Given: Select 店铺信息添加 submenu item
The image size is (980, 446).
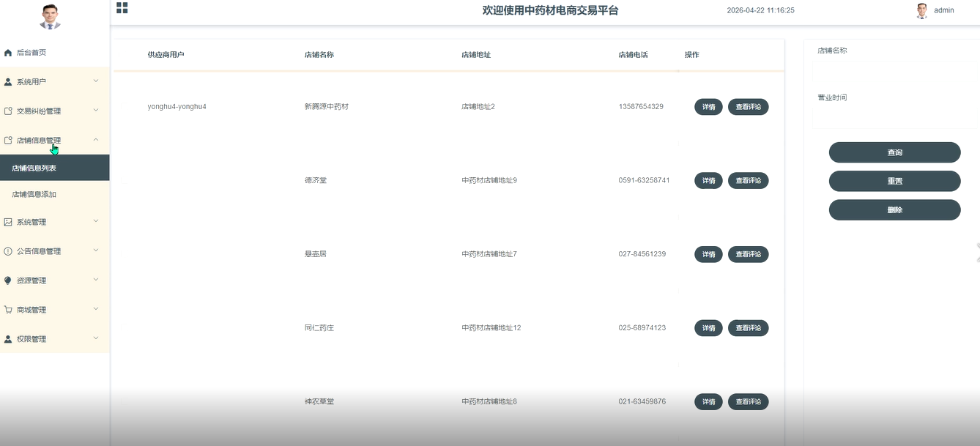Looking at the screenshot, I should tap(55, 194).
